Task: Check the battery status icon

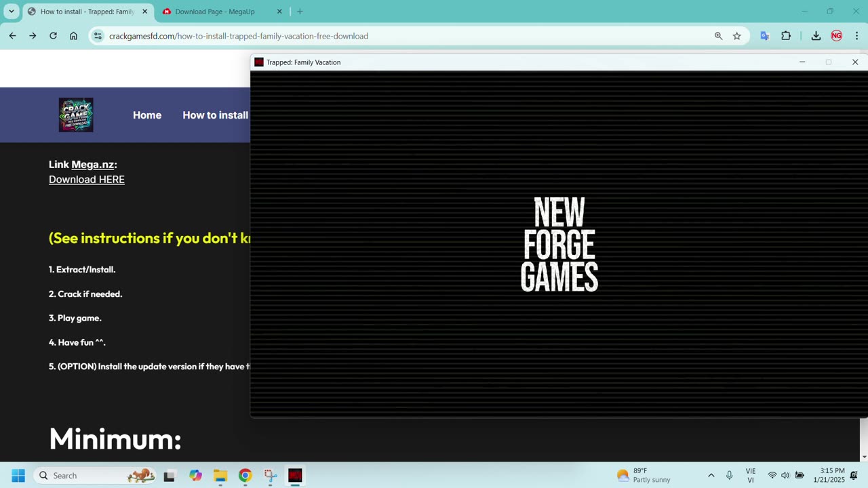Action: 800,475
